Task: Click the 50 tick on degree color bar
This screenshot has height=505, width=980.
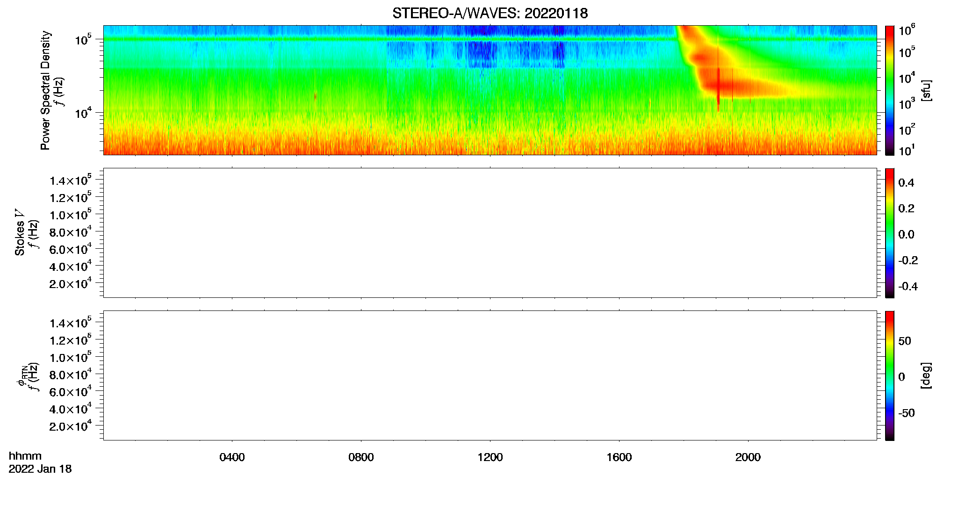Action: click(x=905, y=341)
